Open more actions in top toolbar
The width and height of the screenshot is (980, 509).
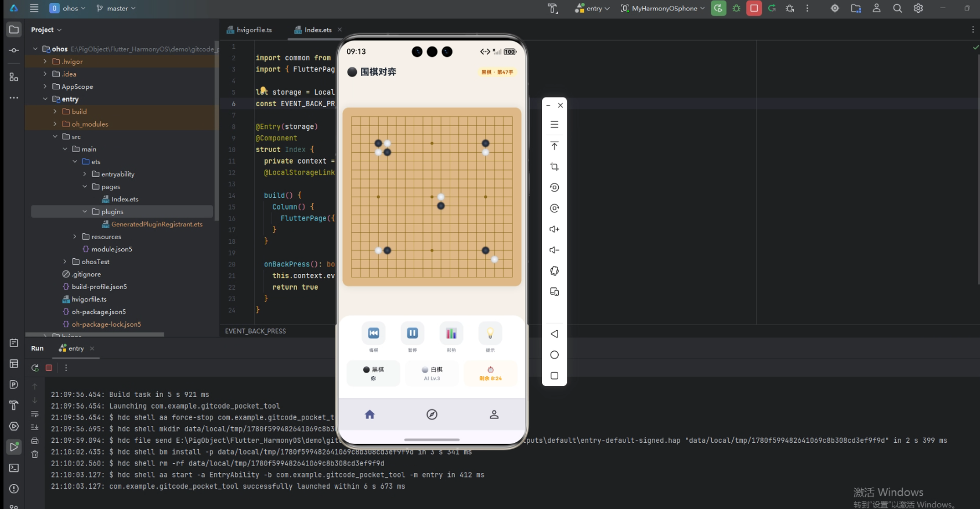[x=807, y=8]
